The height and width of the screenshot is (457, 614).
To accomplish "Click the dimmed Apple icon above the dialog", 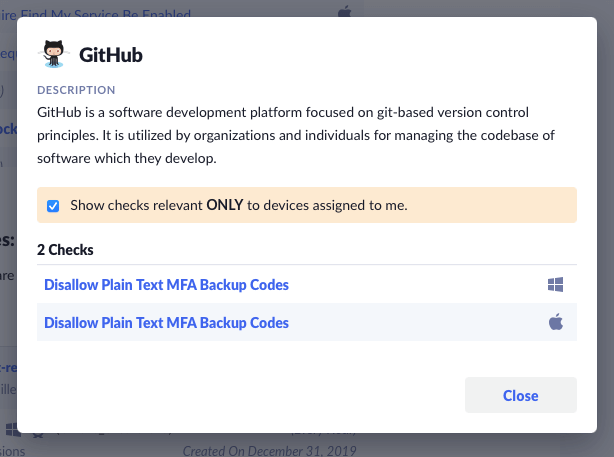I will 345,10.
